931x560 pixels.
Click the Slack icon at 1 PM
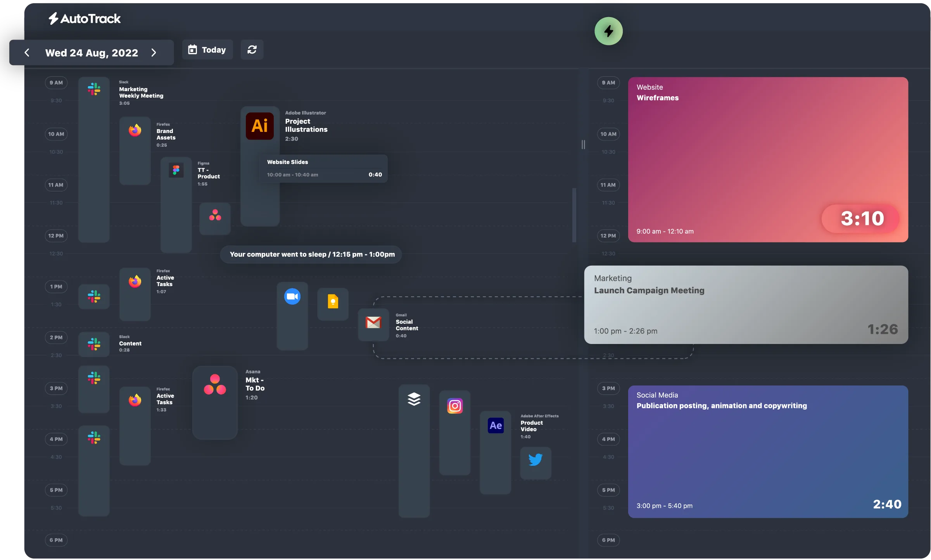tap(94, 297)
